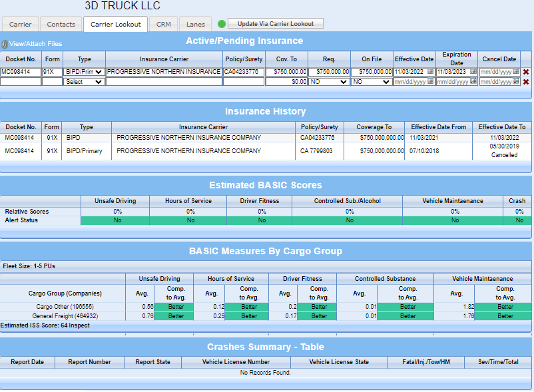Click the Controlled Sub./Alcohol column header
This screenshot has width=534, height=392.
347,201
